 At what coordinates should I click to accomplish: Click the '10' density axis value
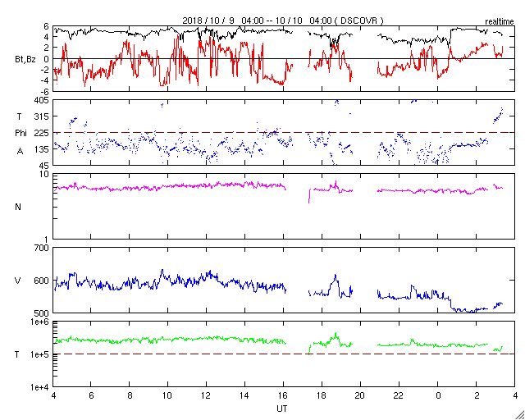(44, 174)
